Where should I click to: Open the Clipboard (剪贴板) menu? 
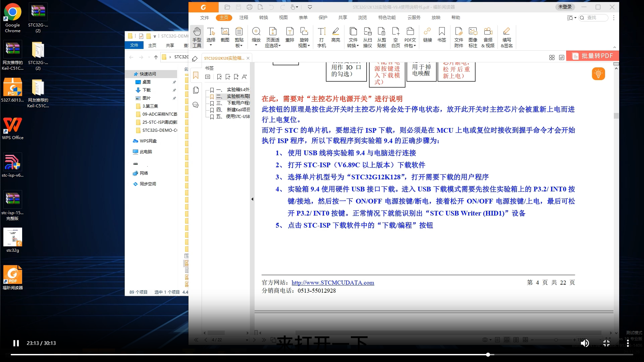tap(239, 37)
